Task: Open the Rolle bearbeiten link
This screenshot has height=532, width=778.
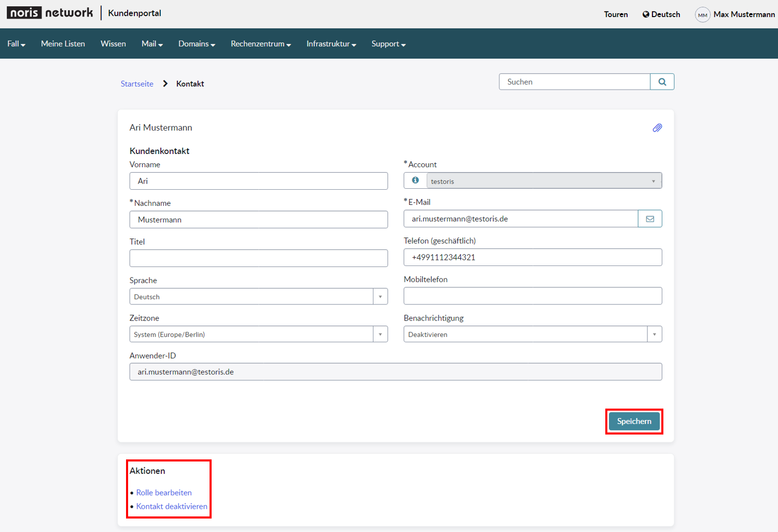Action: coord(164,493)
